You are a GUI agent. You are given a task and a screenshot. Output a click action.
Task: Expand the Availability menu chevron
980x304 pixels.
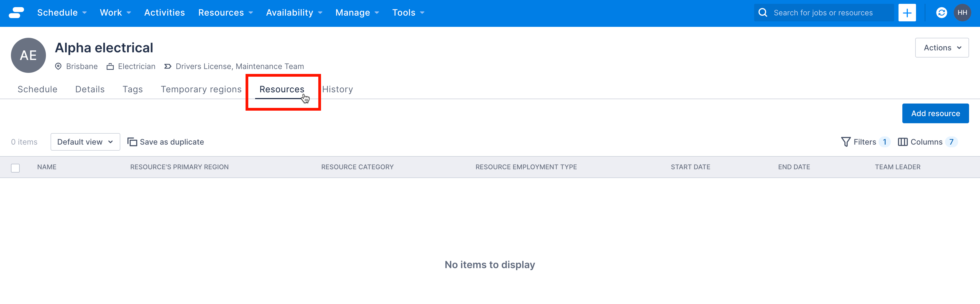[x=320, y=13]
